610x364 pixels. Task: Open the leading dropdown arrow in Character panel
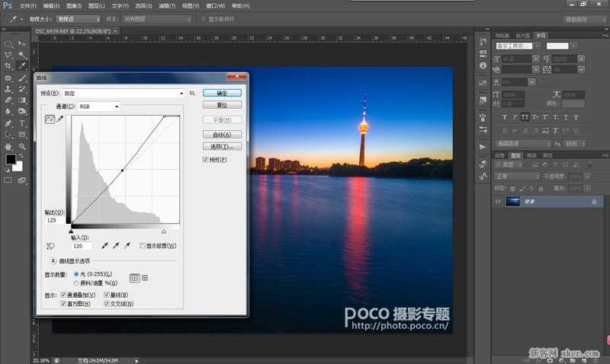(582, 59)
